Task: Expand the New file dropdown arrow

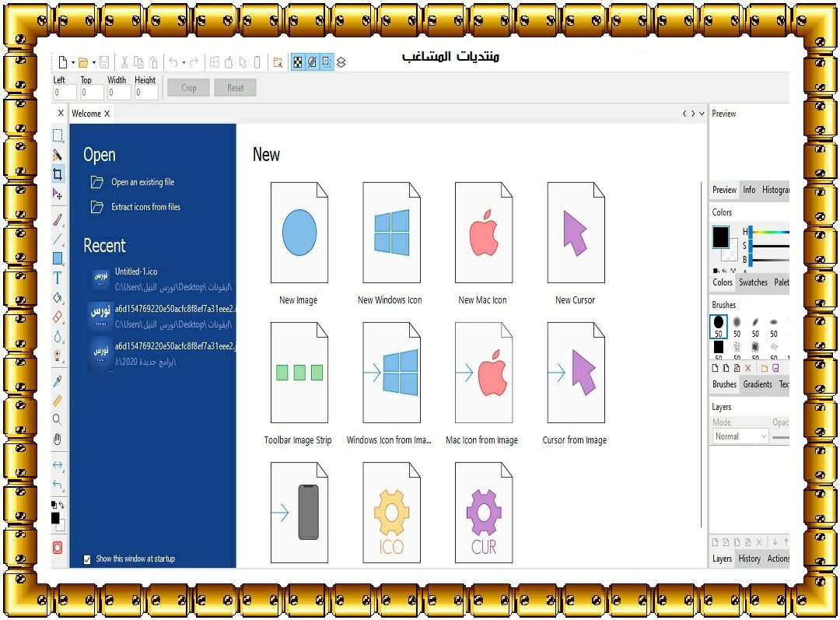Action: [x=73, y=62]
